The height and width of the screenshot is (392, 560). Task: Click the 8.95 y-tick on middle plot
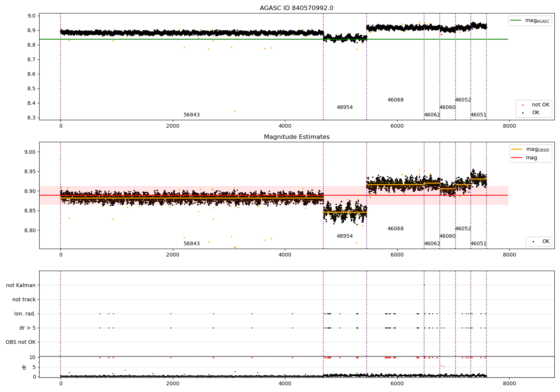tap(30, 172)
